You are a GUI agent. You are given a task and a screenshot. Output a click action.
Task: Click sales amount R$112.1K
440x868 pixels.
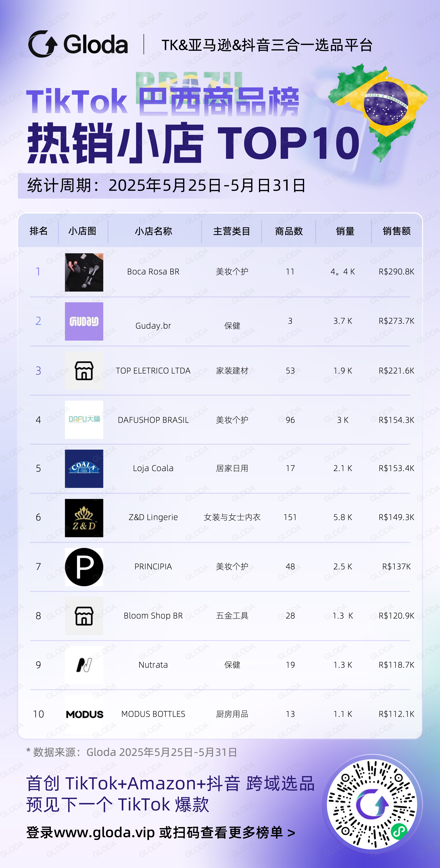[396, 714]
